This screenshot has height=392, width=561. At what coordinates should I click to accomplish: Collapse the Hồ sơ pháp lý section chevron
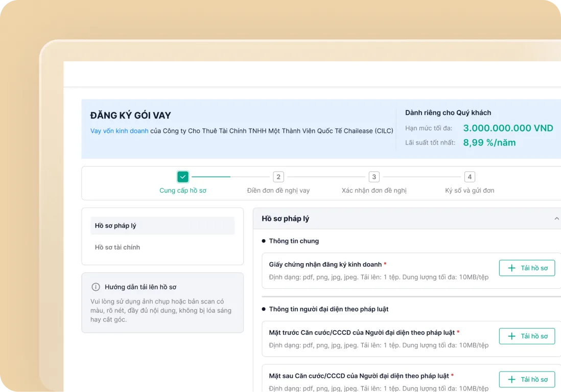point(556,218)
